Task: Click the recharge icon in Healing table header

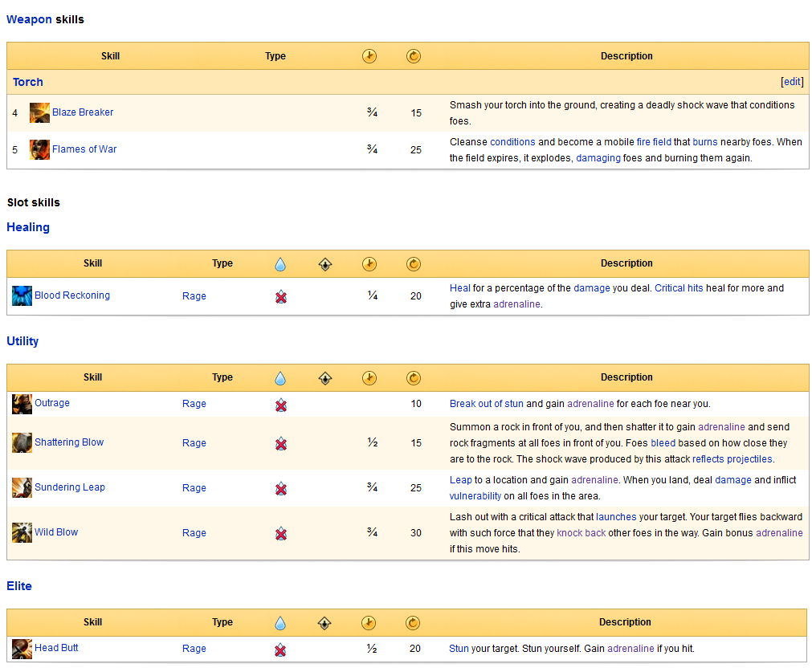Action: (414, 263)
